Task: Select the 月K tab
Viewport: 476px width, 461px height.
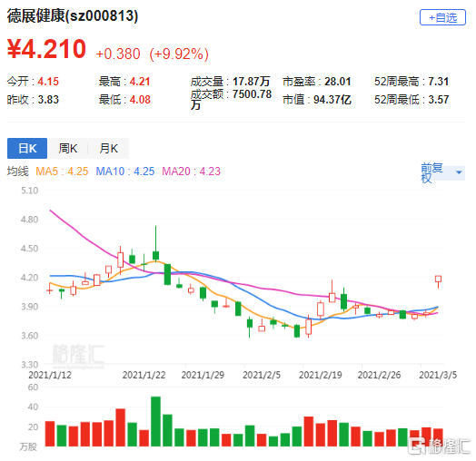Action: click(108, 148)
